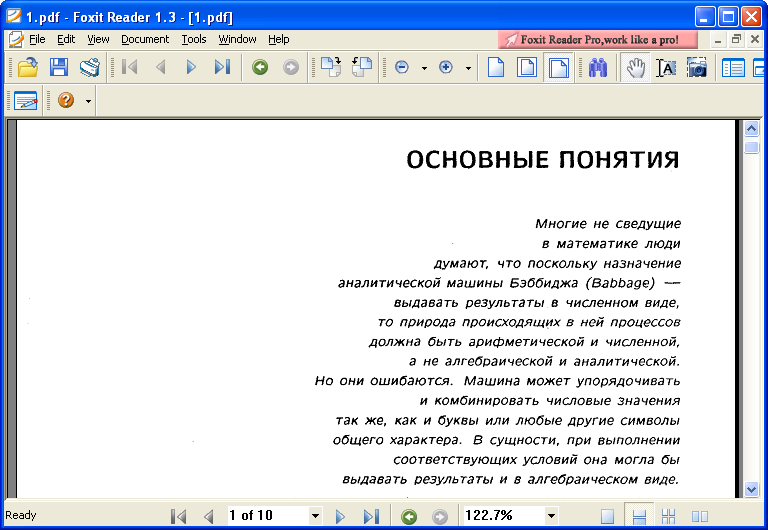Click the zoom percentage field 122.7%
768x530 pixels.
[504, 515]
